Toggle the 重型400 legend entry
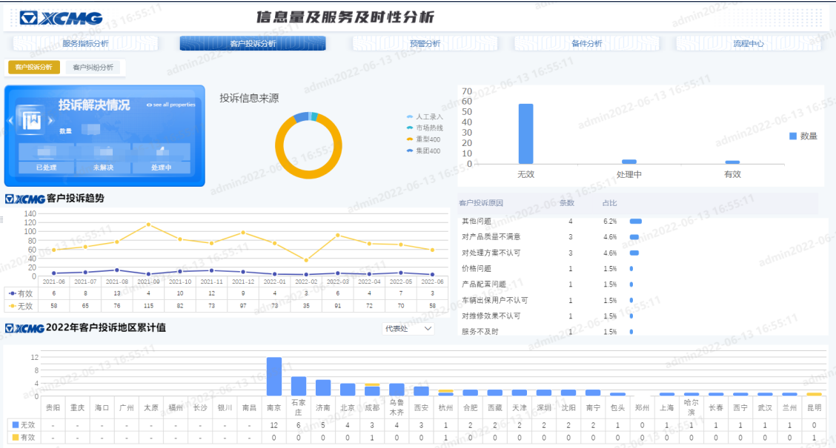Image resolution: width=836 pixels, height=448 pixels. [423, 139]
